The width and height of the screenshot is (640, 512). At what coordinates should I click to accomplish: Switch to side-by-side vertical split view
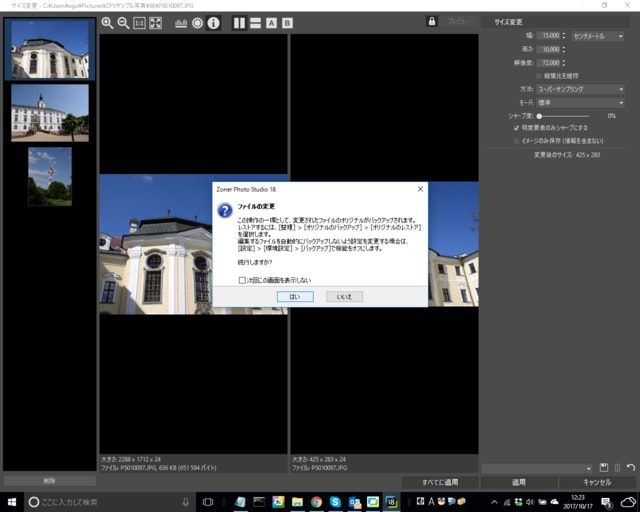click(239, 23)
